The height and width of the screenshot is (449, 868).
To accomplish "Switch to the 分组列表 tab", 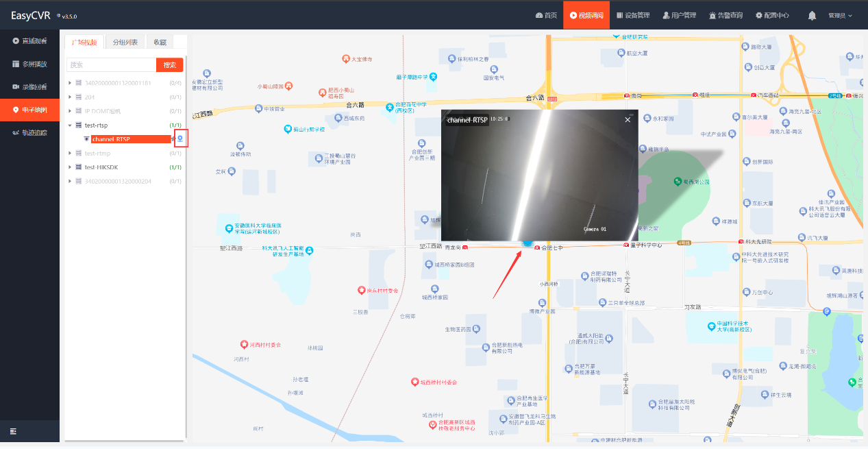I will pyautogui.click(x=125, y=43).
